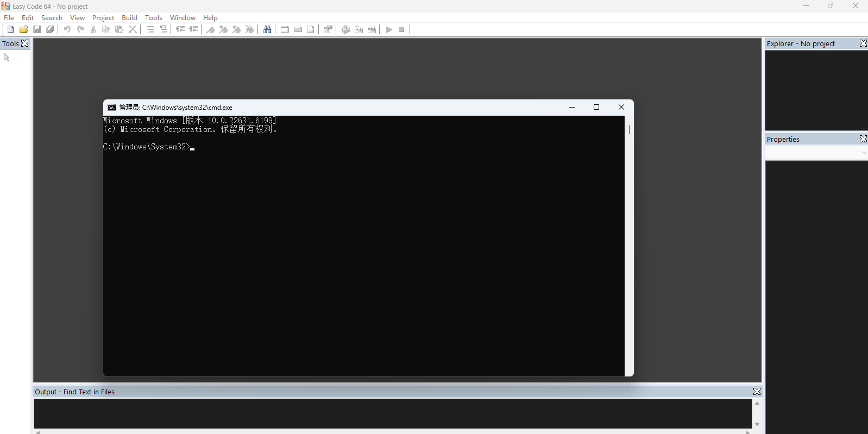Image resolution: width=868 pixels, height=434 pixels.
Task: Click the first bookmark toolbar icon
Action: (211, 29)
